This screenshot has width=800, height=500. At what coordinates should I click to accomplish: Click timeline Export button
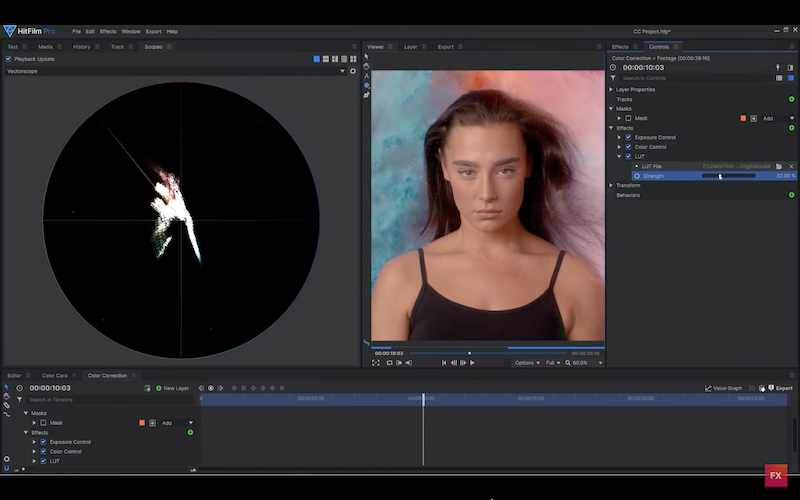781,388
